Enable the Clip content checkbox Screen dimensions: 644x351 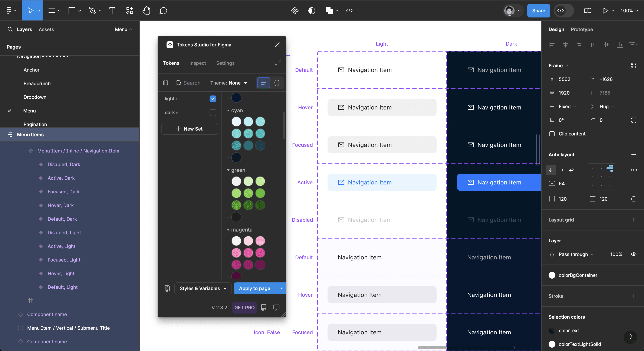552,134
